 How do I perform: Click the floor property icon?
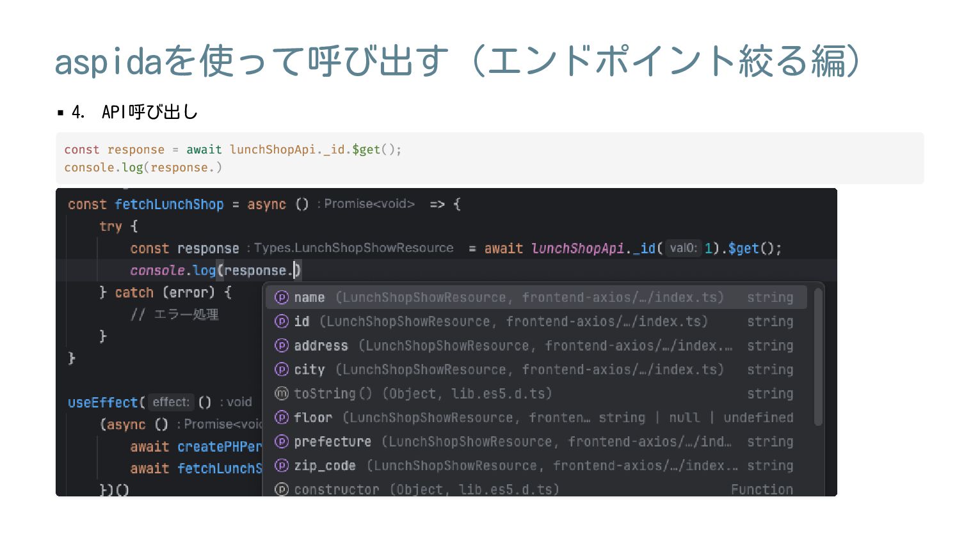(x=281, y=418)
